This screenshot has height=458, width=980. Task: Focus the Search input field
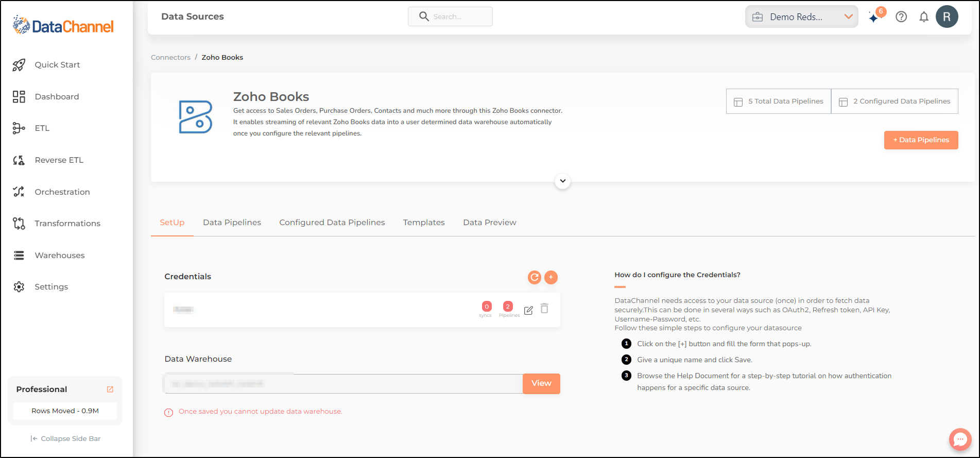(x=450, y=16)
